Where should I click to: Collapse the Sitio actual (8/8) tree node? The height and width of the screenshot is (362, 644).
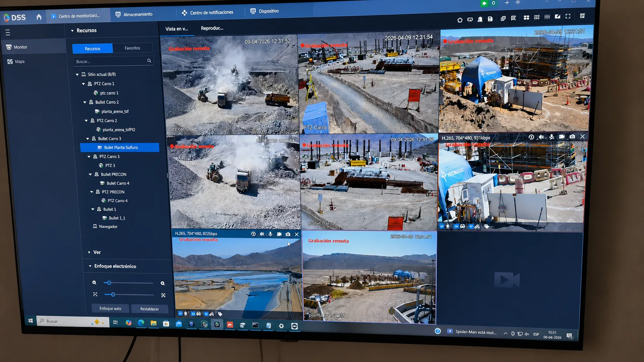coord(77,74)
